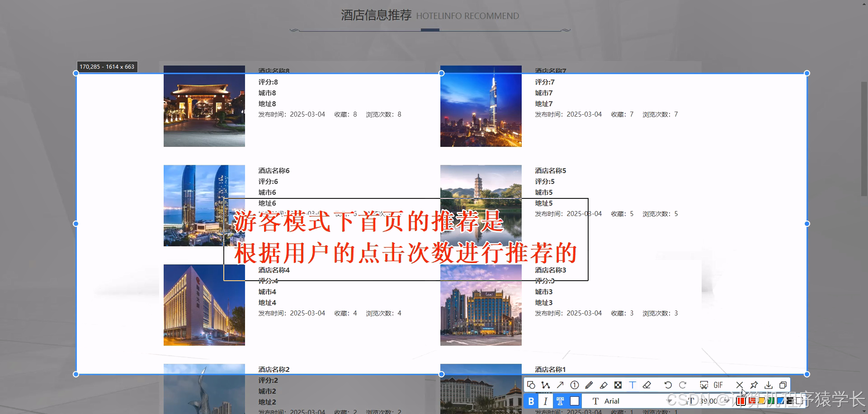
Task: Toggle italic text formatting
Action: coord(546,401)
